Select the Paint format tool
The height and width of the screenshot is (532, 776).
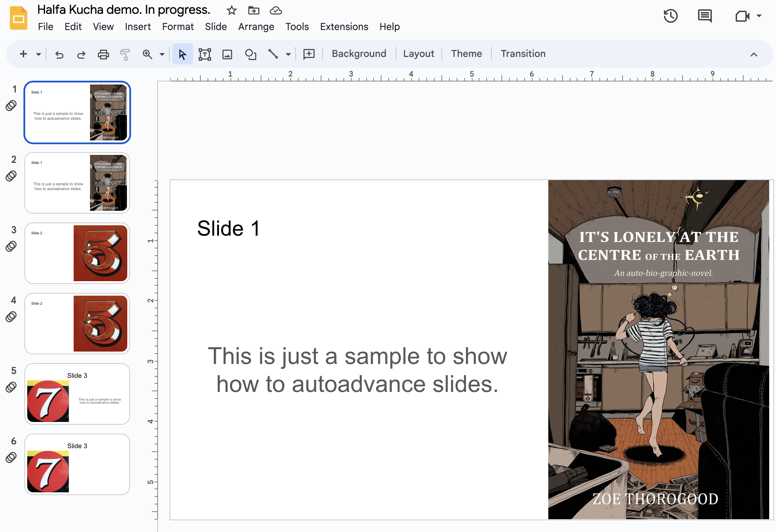(x=125, y=54)
